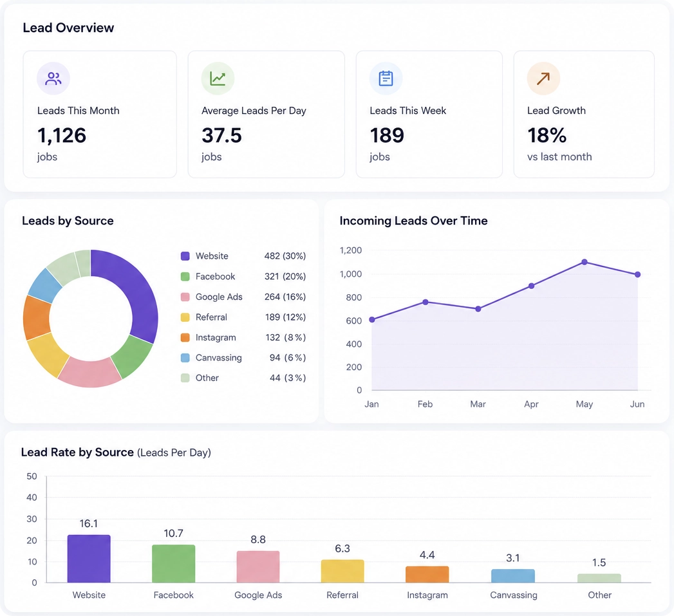Screen dimensions: 674x616
Task: Click the Lead Overview heading
Action: pyautogui.click(x=68, y=28)
